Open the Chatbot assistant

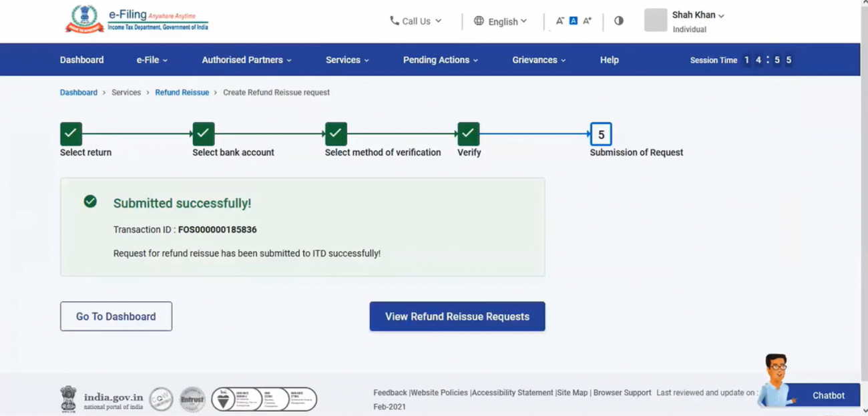click(x=828, y=395)
